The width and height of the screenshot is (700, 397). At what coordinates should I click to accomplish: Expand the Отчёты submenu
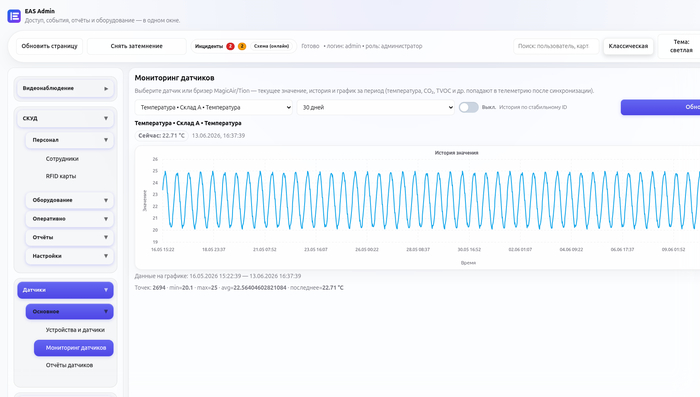69,237
